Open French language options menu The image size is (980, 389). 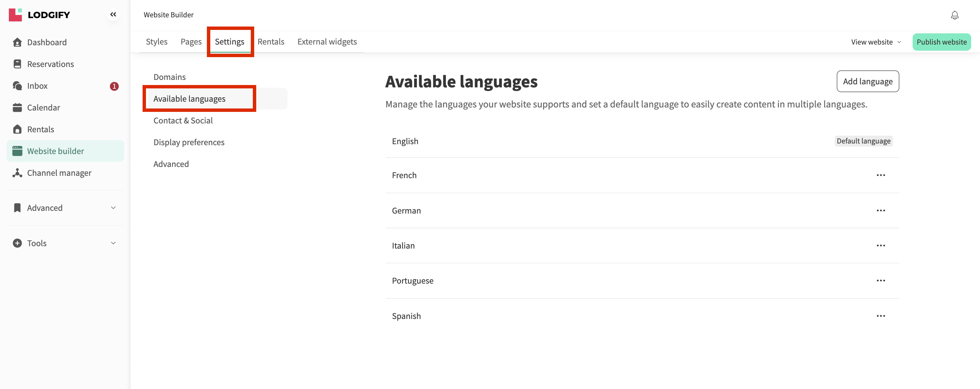[x=880, y=175]
